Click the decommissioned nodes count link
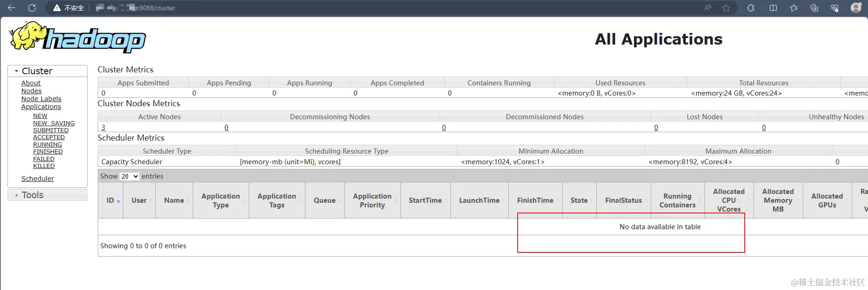Screen dimensions: 868x290 tap(444, 127)
